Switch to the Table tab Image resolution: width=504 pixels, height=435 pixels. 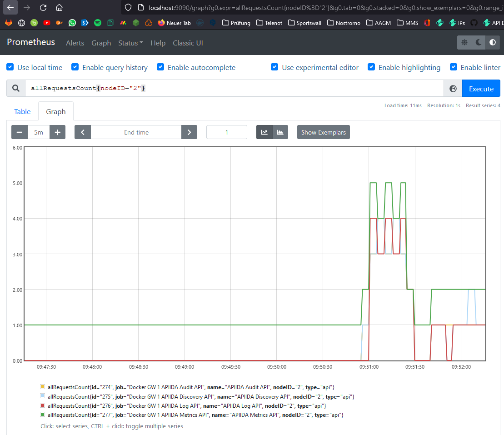(22, 111)
